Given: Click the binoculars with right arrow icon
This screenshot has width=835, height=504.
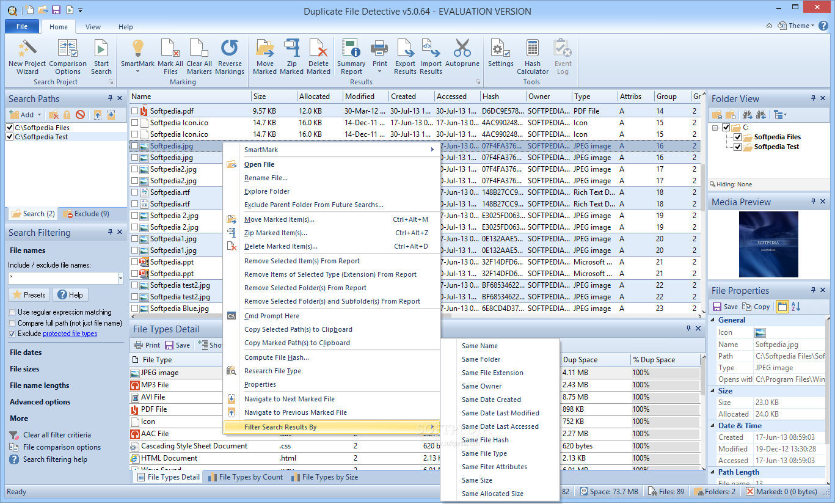Looking at the screenshot, I should [x=746, y=115].
